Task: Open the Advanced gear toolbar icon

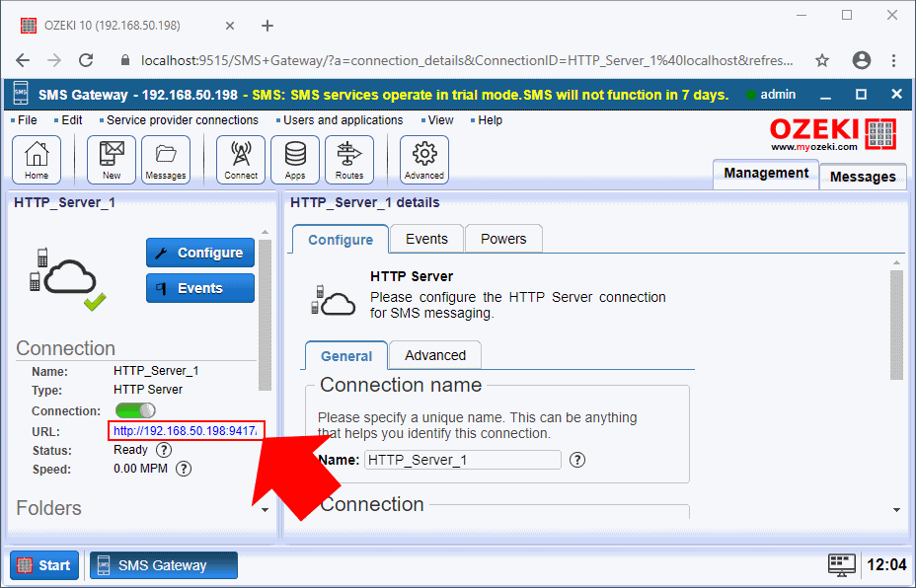Action: (x=424, y=160)
